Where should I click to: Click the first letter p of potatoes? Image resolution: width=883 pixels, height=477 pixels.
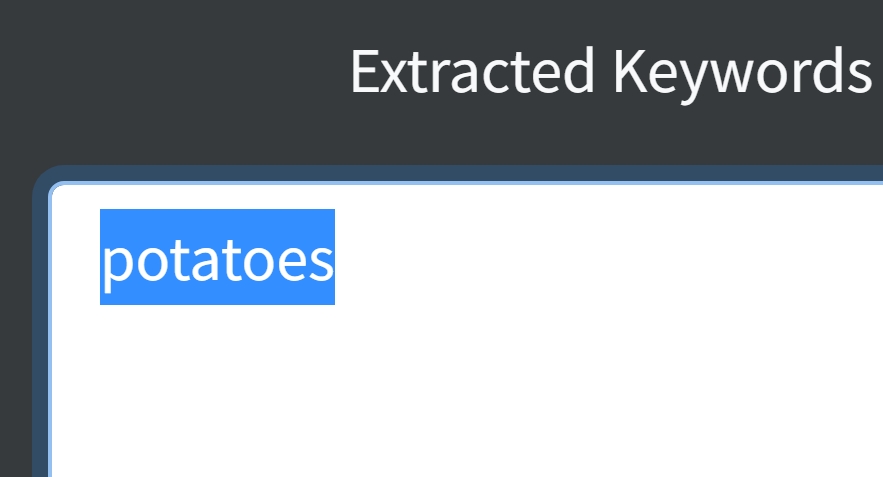[x=114, y=262]
